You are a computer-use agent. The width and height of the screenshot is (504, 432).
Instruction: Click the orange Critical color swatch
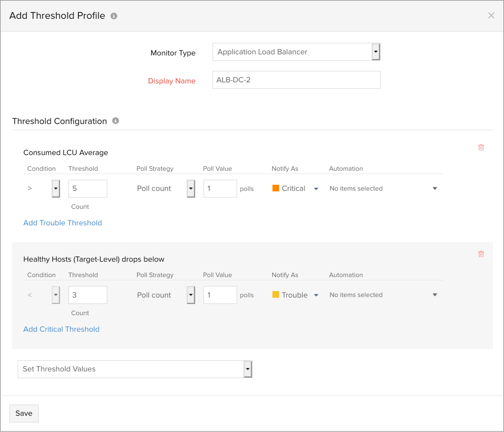click(x=276, y=188)
